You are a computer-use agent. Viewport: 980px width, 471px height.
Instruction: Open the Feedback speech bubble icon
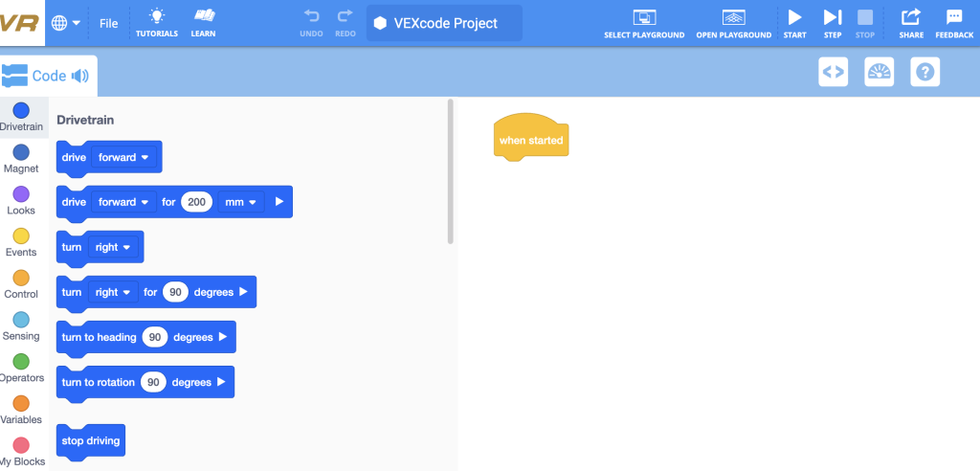(x=954, y=17)
